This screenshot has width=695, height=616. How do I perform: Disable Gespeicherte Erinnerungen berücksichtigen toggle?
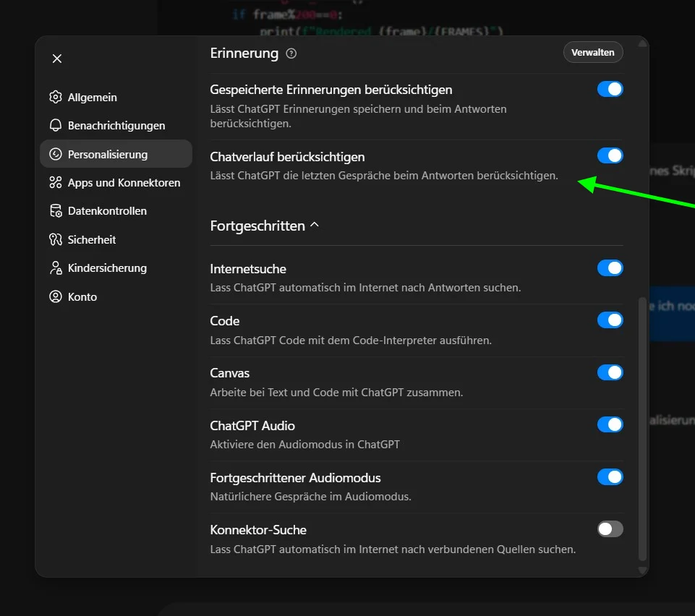tap(610, 89)
